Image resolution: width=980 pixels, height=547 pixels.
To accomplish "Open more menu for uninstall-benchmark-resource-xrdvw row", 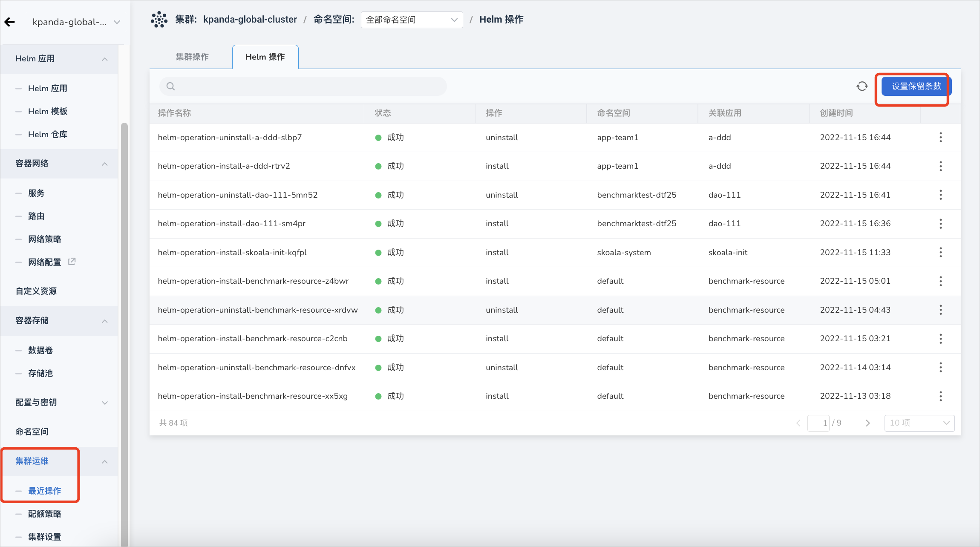I will coord(941,310).
